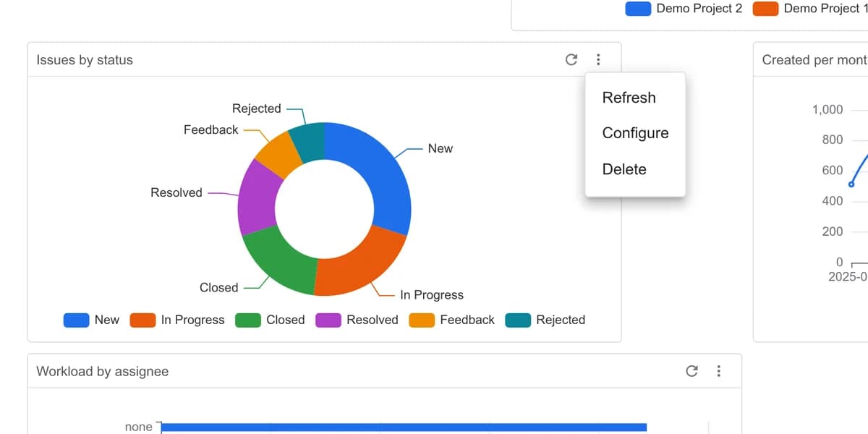The width and height of the screenshot is (868, 434).
Task: Open three-dot menu of Workload by assignee widget
Action: point(718,371)
